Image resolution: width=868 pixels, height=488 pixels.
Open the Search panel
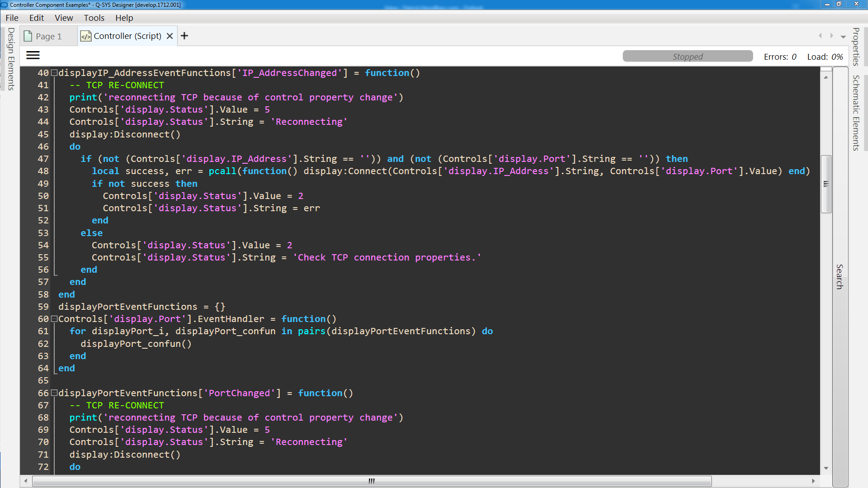[840, 276]
